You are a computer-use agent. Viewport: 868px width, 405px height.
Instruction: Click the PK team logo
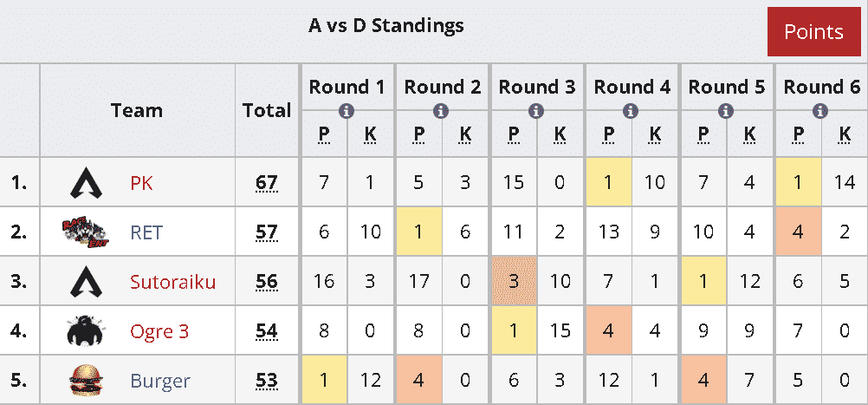[87, 183]
